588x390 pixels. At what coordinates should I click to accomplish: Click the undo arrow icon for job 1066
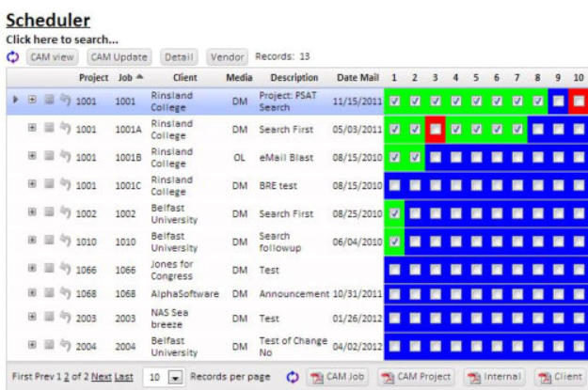coord(65,270)
